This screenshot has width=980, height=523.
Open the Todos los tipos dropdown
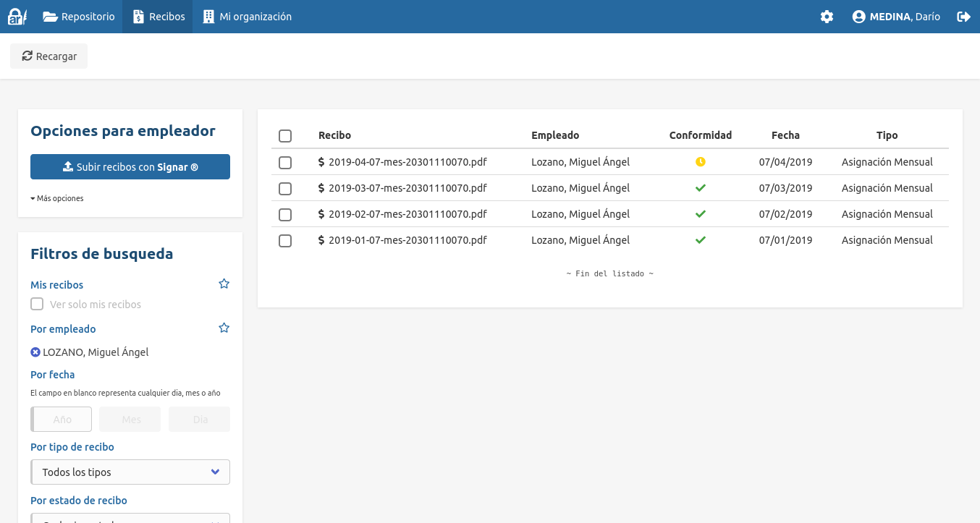pyautogui.click(x=130, y=472)
